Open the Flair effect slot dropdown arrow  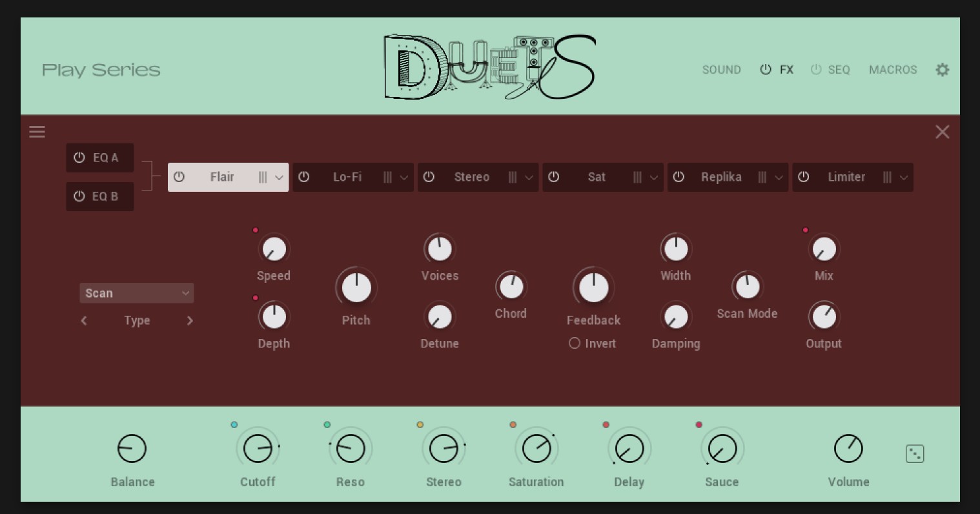(279, 178)
